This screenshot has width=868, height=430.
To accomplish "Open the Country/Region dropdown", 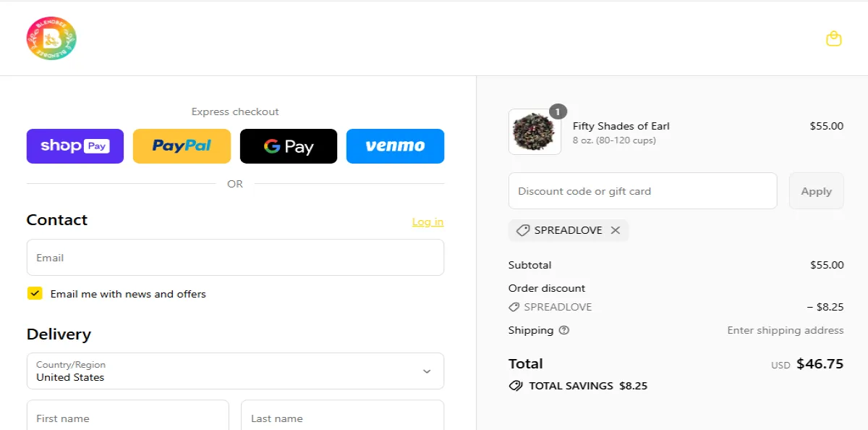I will 235,371.
